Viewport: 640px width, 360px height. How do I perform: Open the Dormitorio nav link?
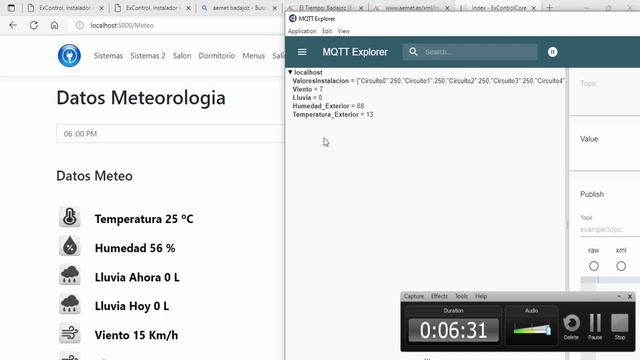[x=217, y=56]
